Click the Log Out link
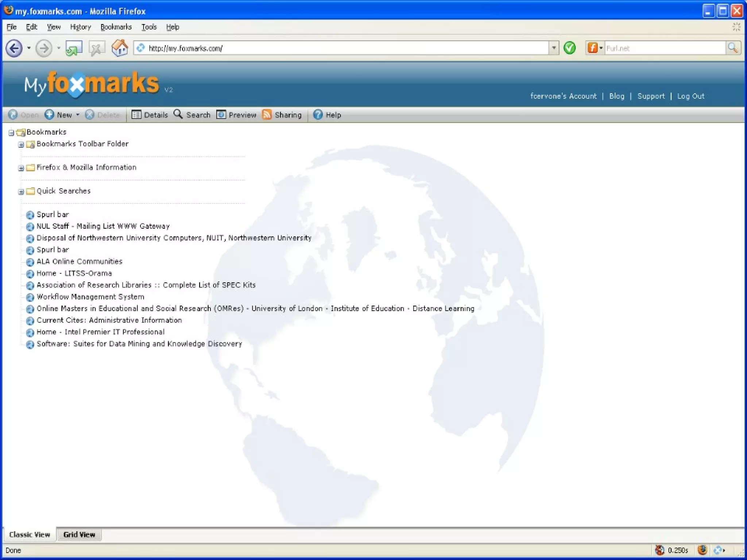The width and height of the screenshot is (747, 560). [x=690, y=96]
